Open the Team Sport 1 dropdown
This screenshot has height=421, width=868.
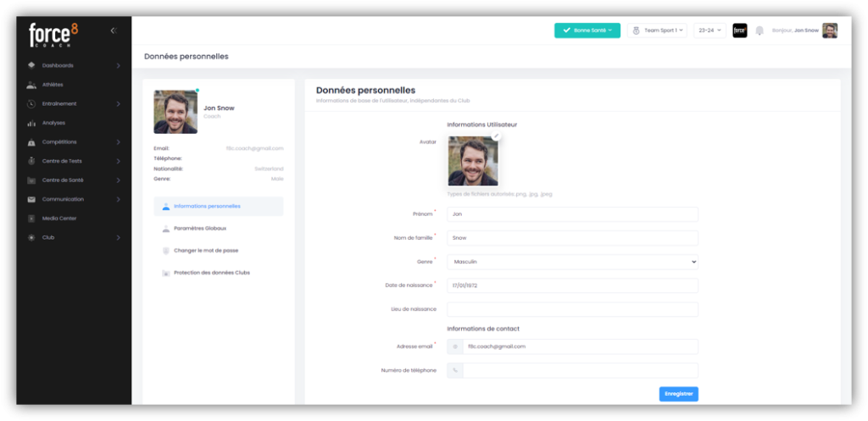coord(665,30)
